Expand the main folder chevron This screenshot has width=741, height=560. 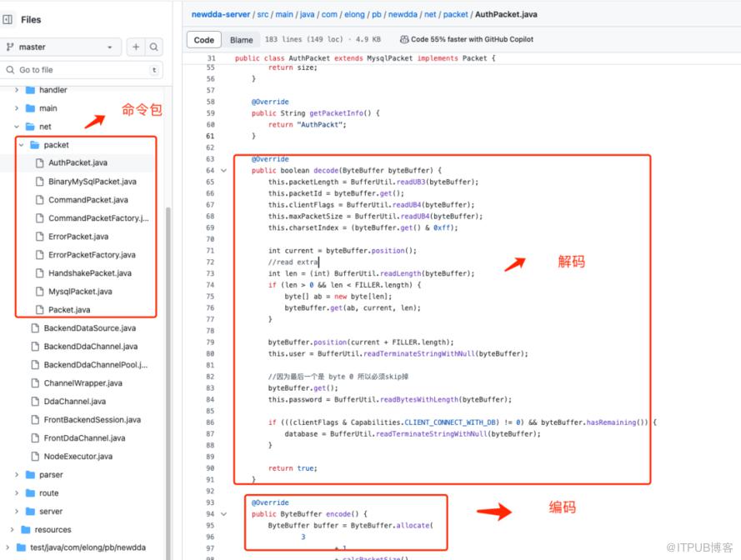[17, 108]
